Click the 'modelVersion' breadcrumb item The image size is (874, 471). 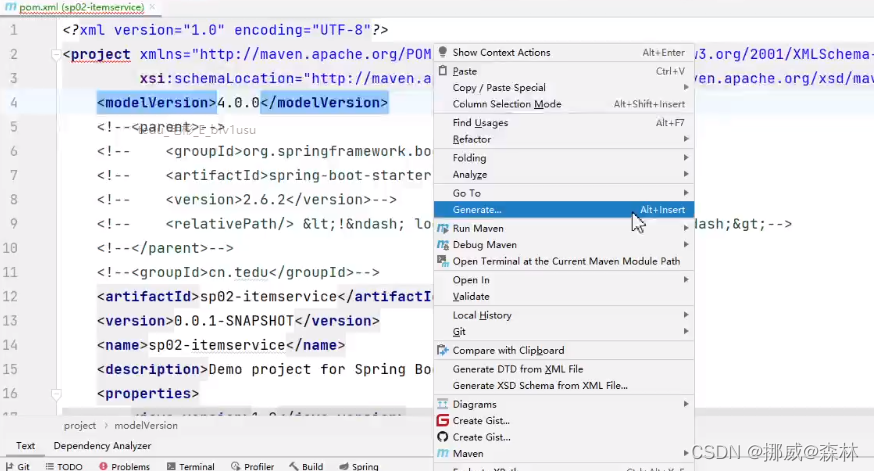tap(146, 425)
